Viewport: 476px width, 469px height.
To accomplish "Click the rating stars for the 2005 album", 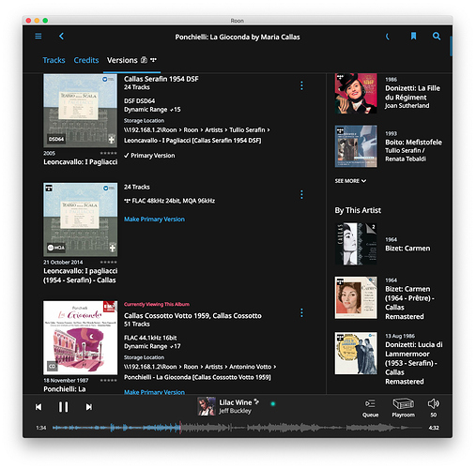I will click(x=109, y=153).
